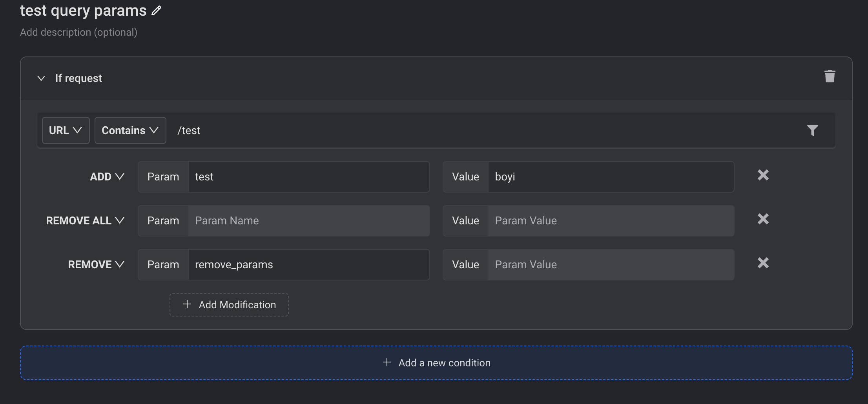Click the Param field containing test
Image resolution: width=868 pixels, height=404 pixels.
pos(309,177)
